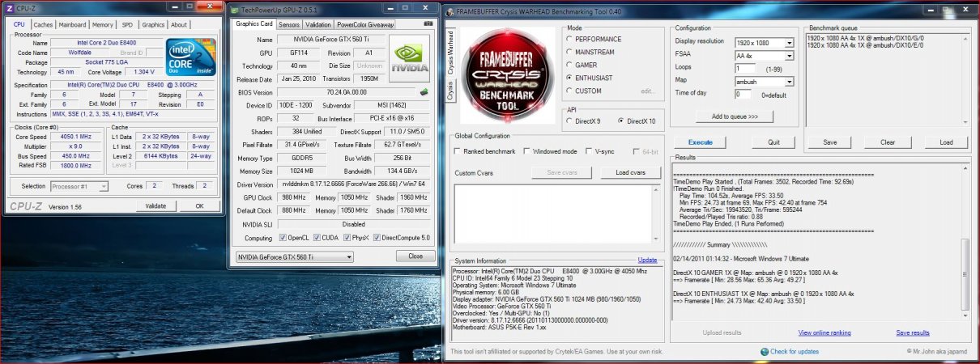Click the edit link beside CUSTOM mode
Viewport: 980px width, 364px height.
pyautogui.click(x=648, y=91)
